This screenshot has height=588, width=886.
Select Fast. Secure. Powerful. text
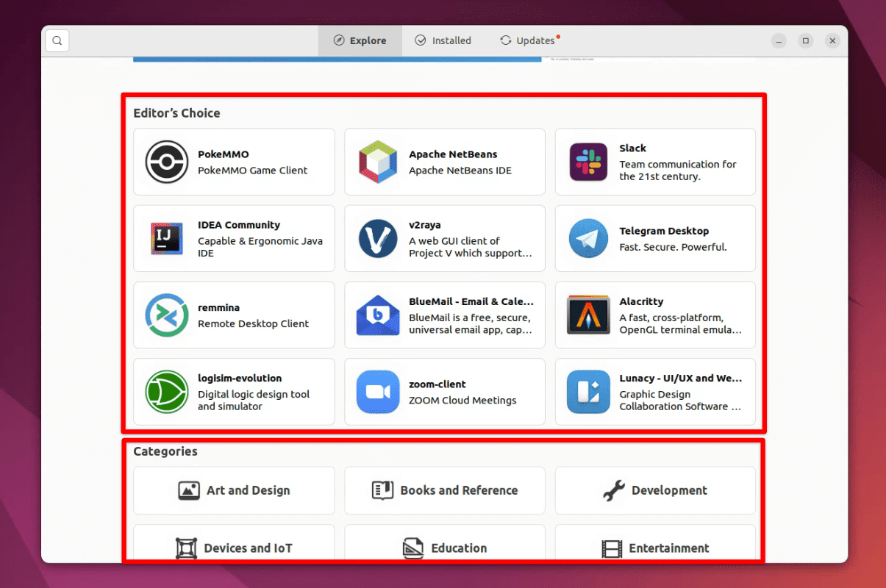click(673, 247)
